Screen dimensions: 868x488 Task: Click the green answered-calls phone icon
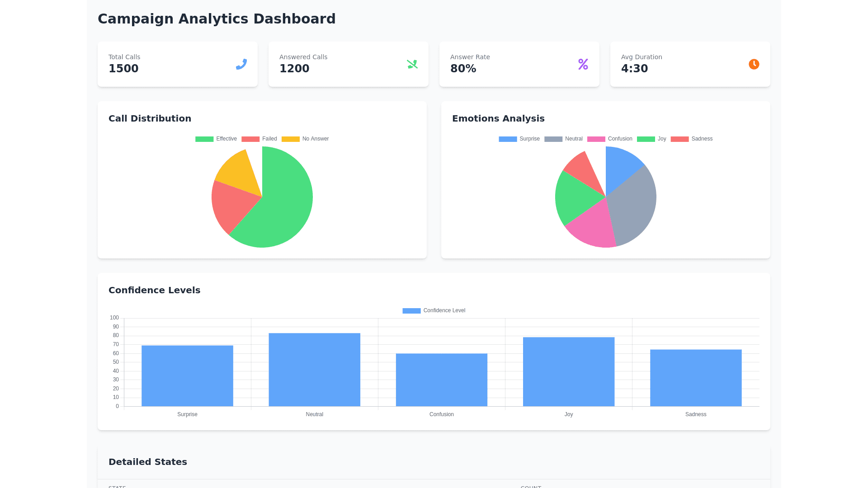click(x=412, y=64)
